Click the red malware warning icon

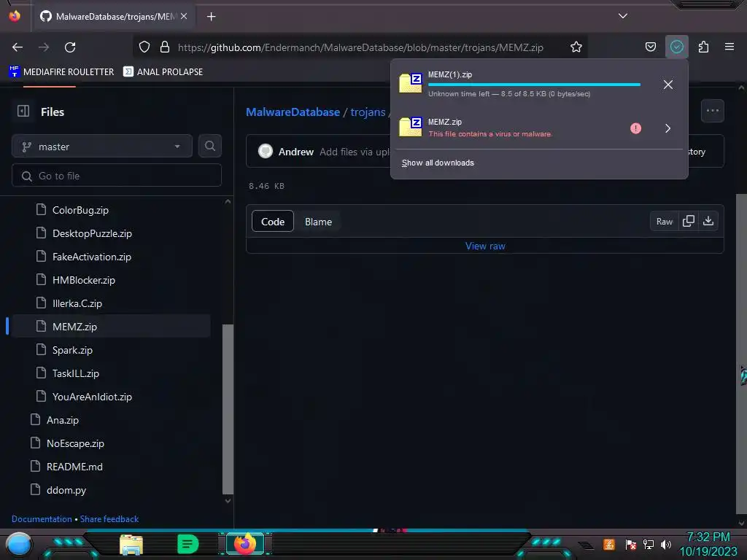635,128
